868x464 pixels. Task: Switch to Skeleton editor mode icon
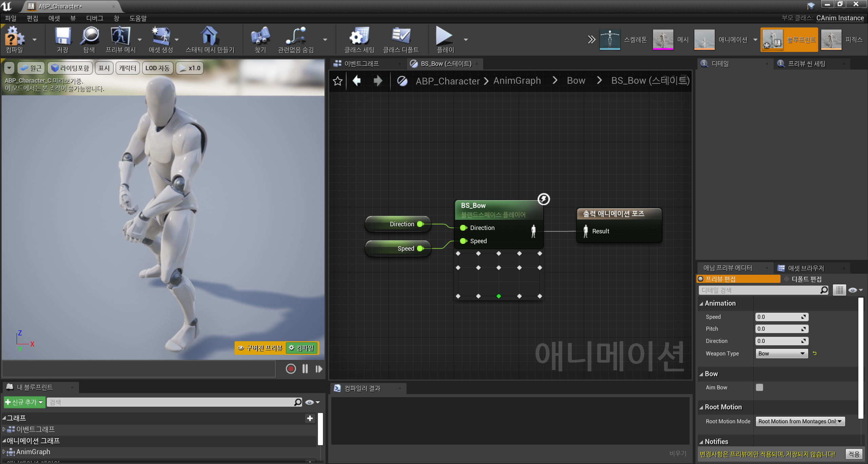point(610,40)
